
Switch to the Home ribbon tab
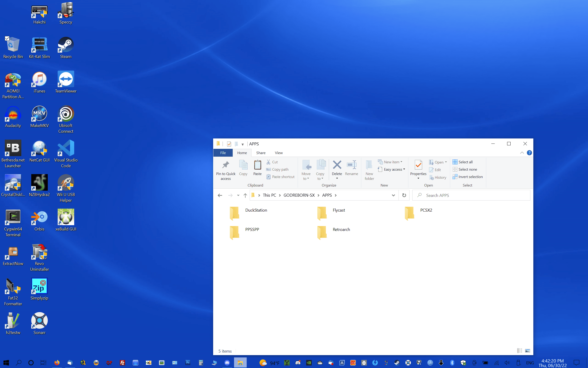click(x=242, y=152)
